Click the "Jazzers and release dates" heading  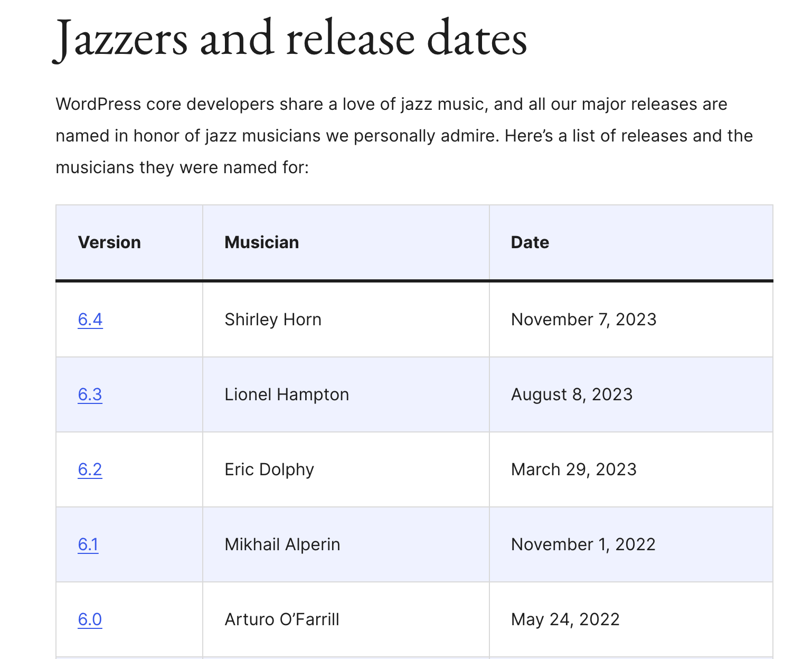(291, 39)
